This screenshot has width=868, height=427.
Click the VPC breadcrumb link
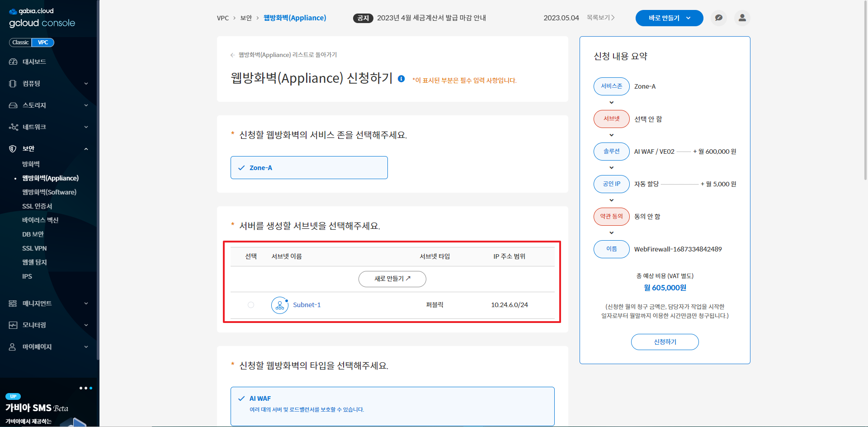(x=223, y=18)
